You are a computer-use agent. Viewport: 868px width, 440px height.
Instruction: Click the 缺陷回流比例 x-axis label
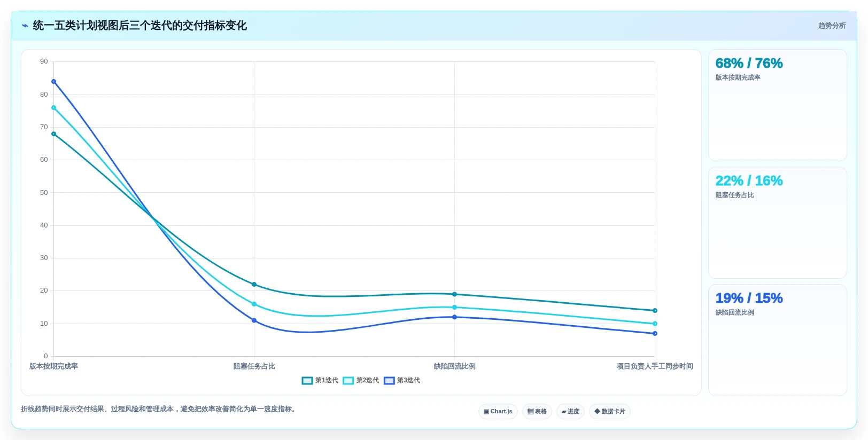(x=454, y=366)
